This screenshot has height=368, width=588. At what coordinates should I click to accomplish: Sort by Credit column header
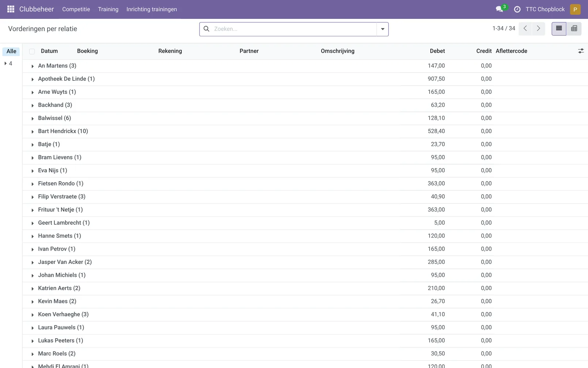[484, 51]
